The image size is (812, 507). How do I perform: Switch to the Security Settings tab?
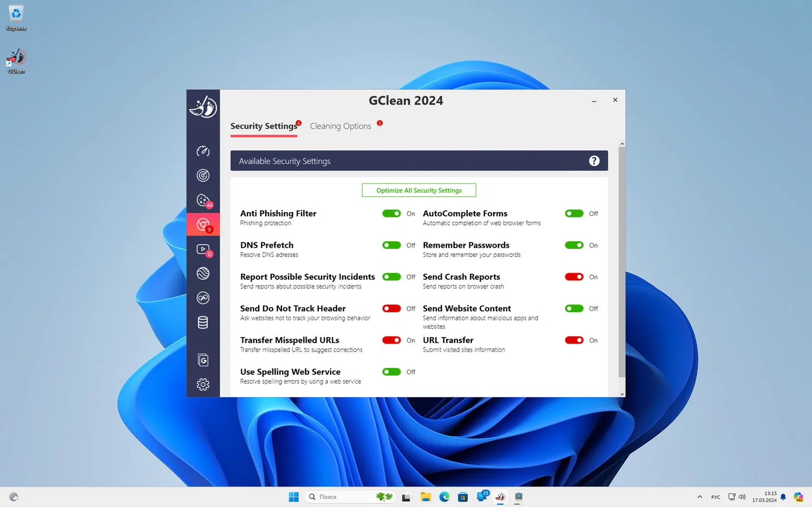click(x=264, y=126)
